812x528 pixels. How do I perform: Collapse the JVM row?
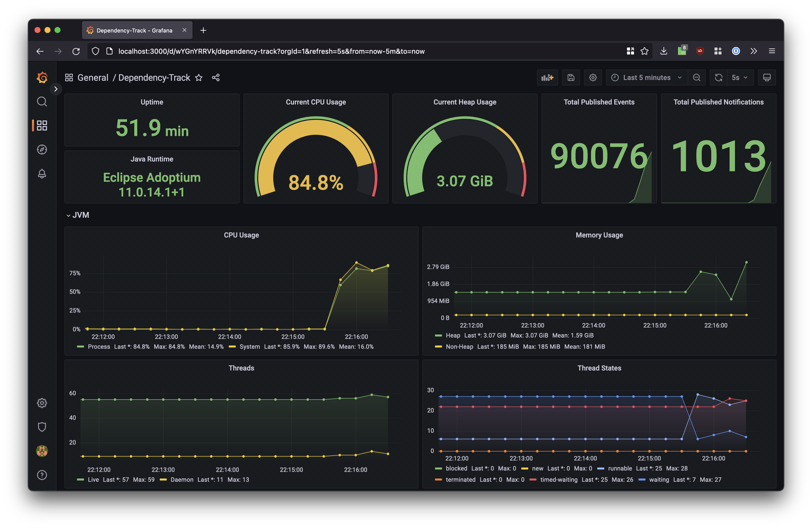click(x=78, y=215)
